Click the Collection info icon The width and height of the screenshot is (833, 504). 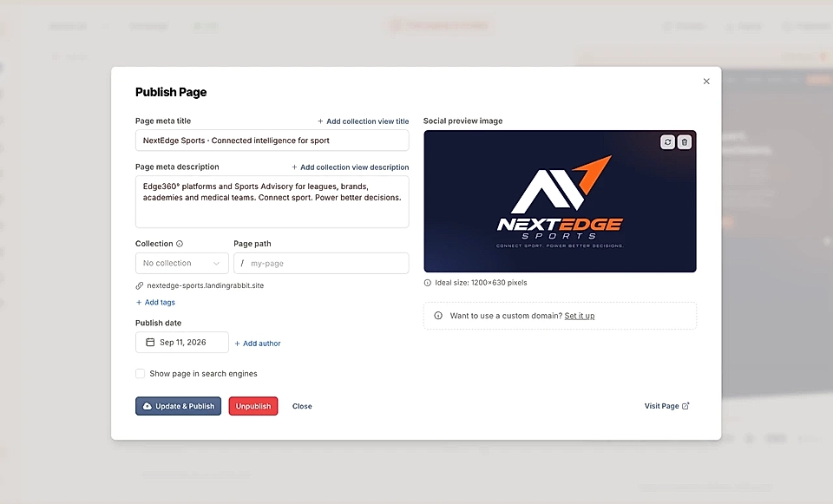180,244
